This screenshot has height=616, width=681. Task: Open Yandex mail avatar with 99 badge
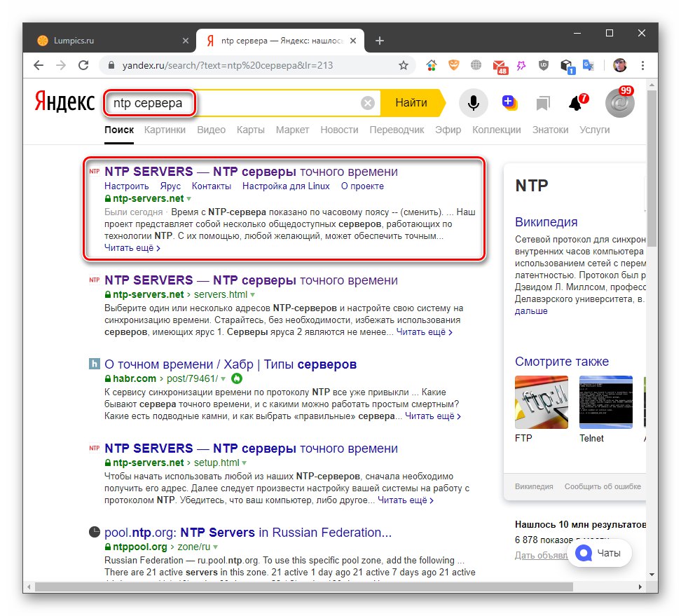(620, 102)
